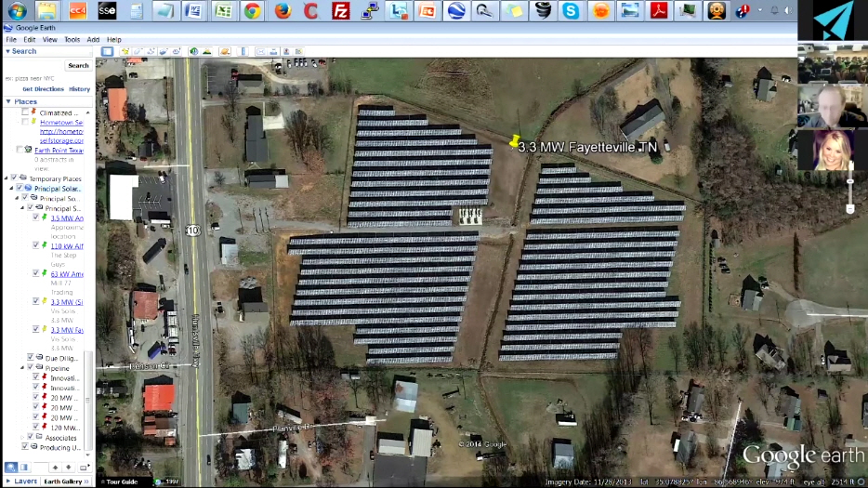868x488 pixels.
Task: Check the Earth Point Texas checkbox
Action: [x=20, y=150]
